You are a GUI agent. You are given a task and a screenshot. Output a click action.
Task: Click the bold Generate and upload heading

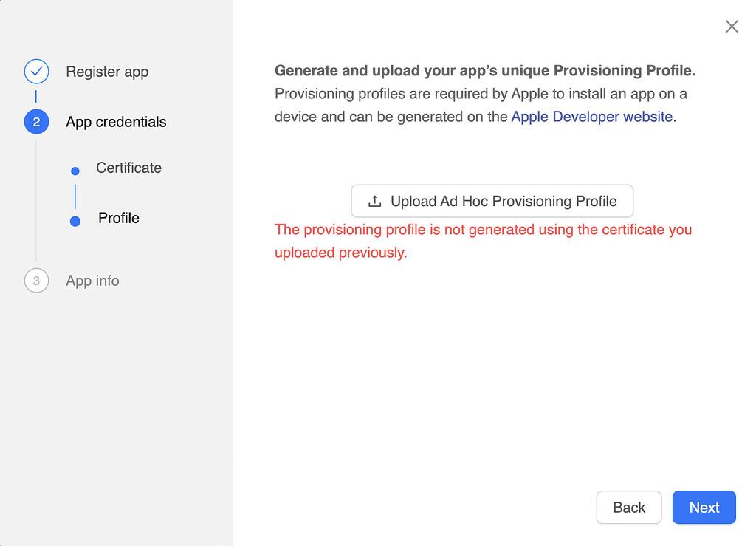click(x=485, y=71)
